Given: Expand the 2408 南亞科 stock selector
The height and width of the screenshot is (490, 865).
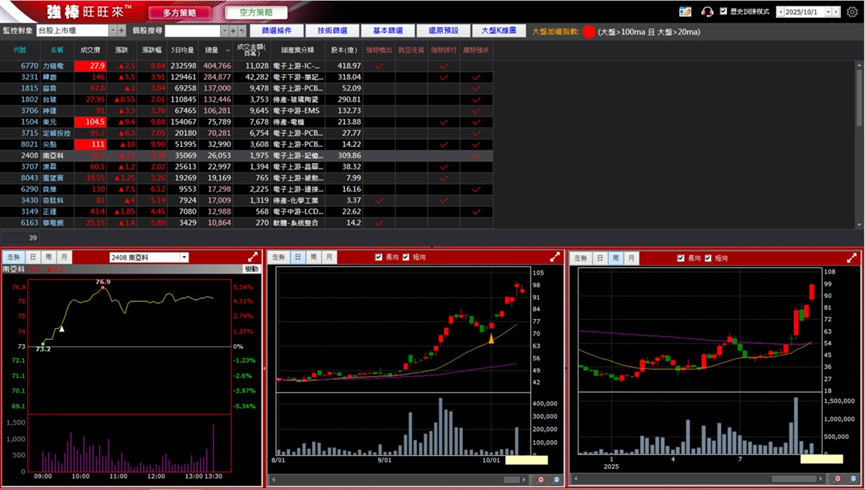Looking at the screenshot, I should tap(184, 258).
